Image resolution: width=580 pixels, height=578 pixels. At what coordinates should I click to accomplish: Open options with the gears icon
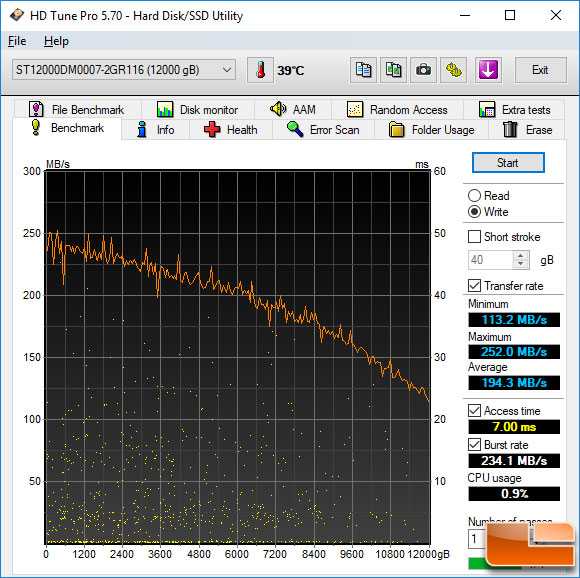click(453, 70)
